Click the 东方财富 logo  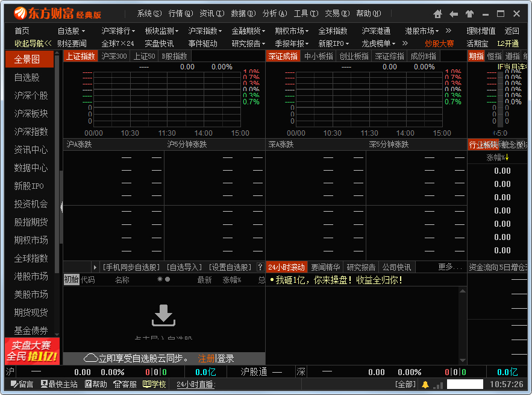coord(58,14)
